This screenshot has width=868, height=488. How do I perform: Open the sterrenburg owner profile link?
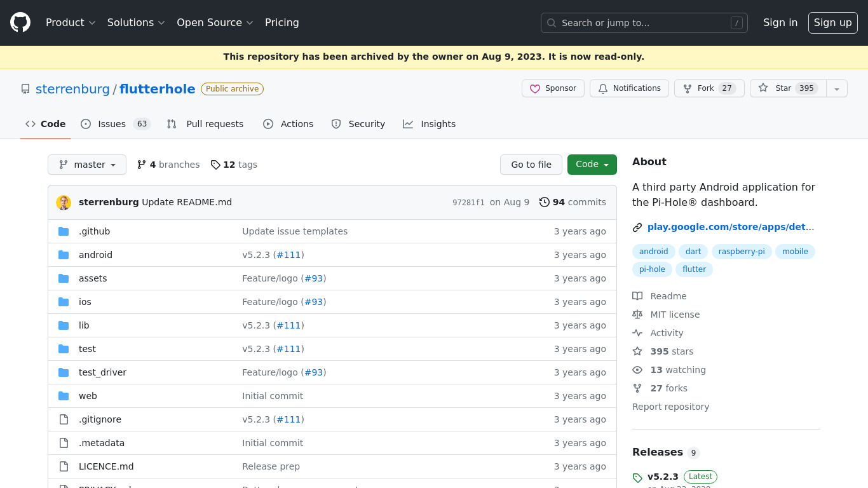point(72,89)
